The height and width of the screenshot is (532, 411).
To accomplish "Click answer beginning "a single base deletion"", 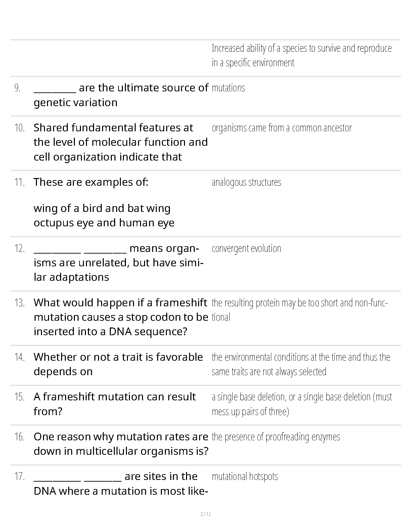I will coord(302,404).
